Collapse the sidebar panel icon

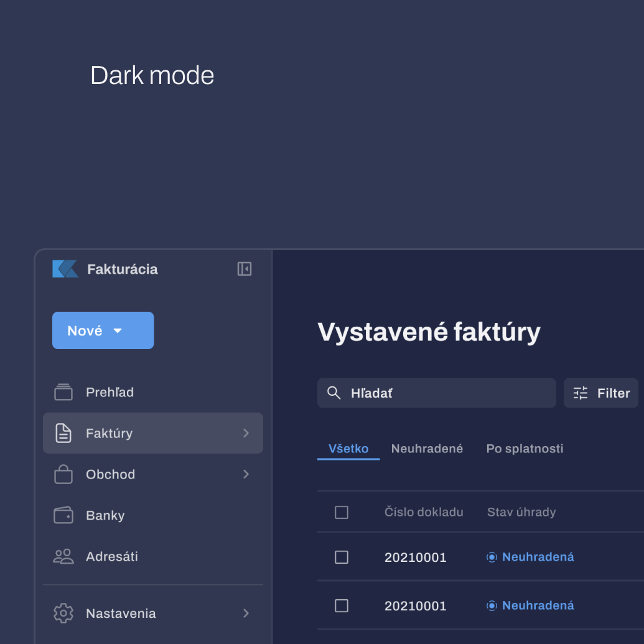point(245,269)
